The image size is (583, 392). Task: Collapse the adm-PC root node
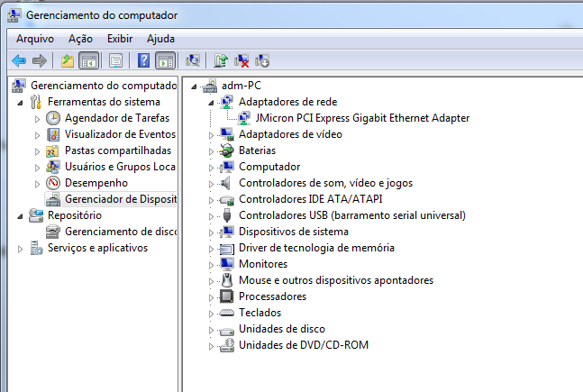coord(194,87)
